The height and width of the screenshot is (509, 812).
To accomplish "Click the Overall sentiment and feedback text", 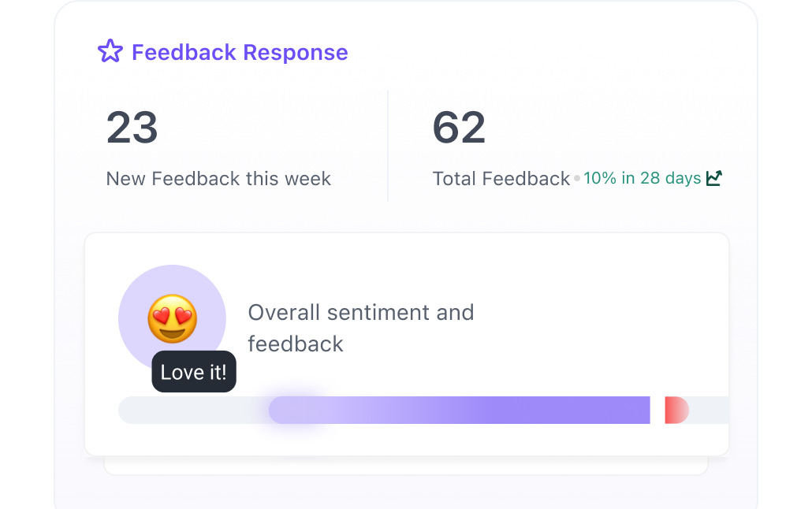I will coord(360,328).
